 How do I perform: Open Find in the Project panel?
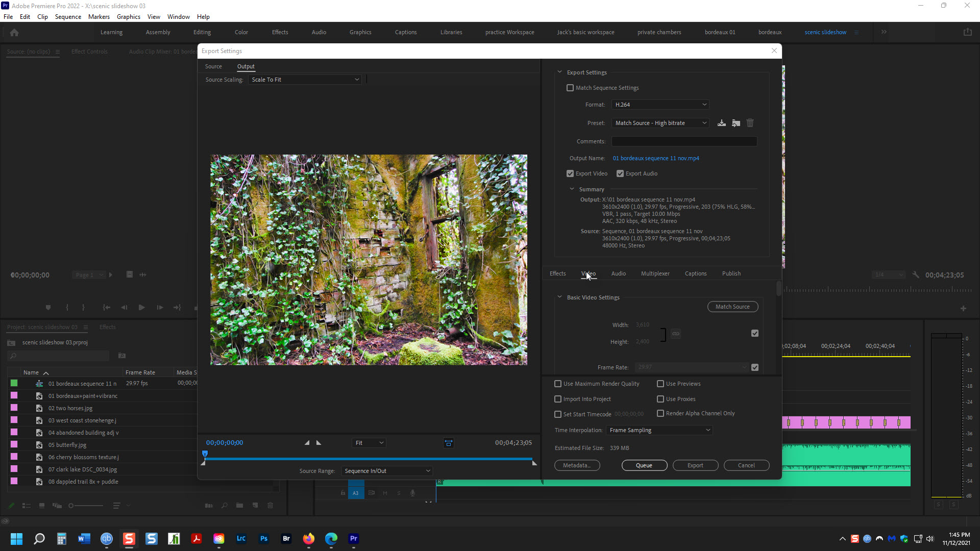coord(224,506)
